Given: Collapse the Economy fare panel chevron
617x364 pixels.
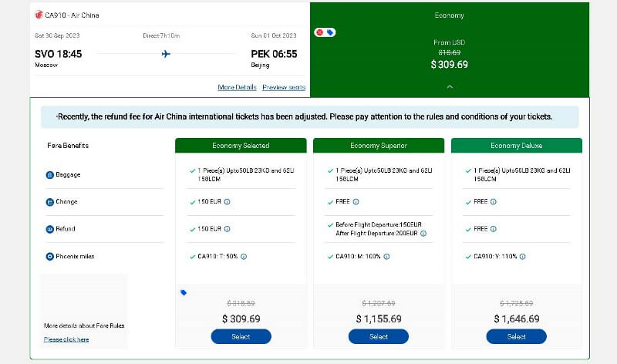Looking at the screenshot, I should [x=450, y=86].
